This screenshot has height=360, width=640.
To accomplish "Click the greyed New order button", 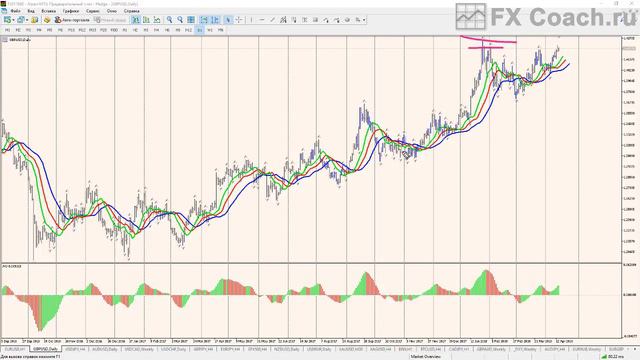I will coord(110,20).
